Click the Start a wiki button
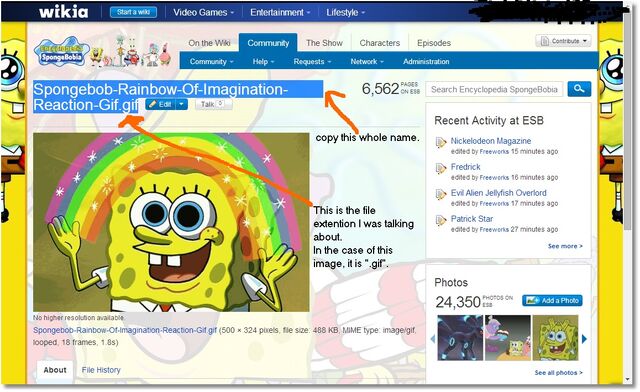 pos(133,12)
